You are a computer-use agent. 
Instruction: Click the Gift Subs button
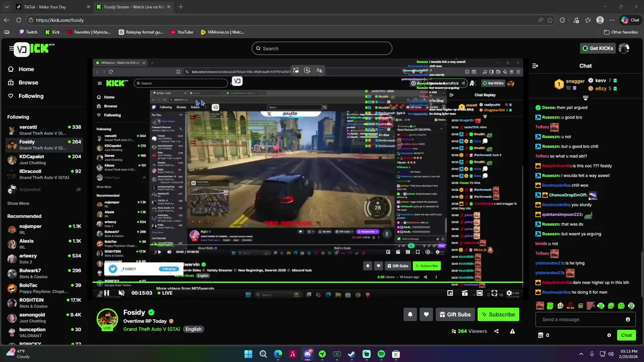[455, 315]
